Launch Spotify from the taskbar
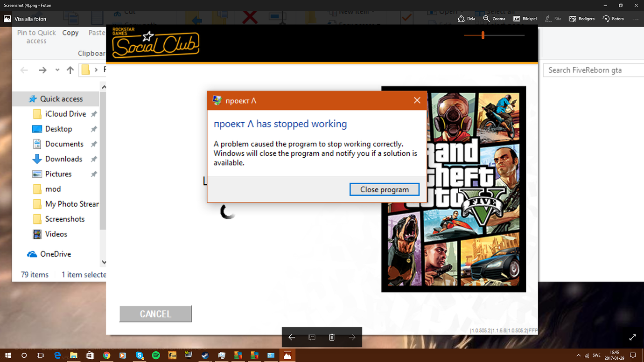This screenshot has height=362, width=644. click(x=156, y=355)
